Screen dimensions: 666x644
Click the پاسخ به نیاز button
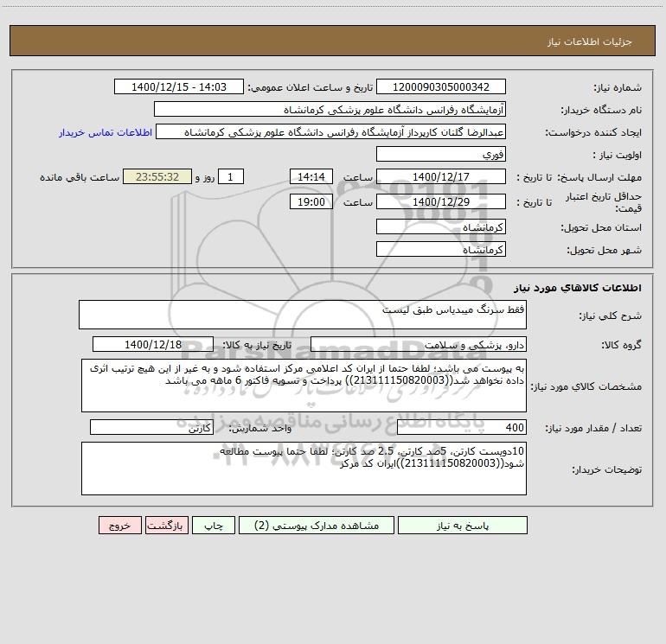pyautogui.click(x=462, y=525)
